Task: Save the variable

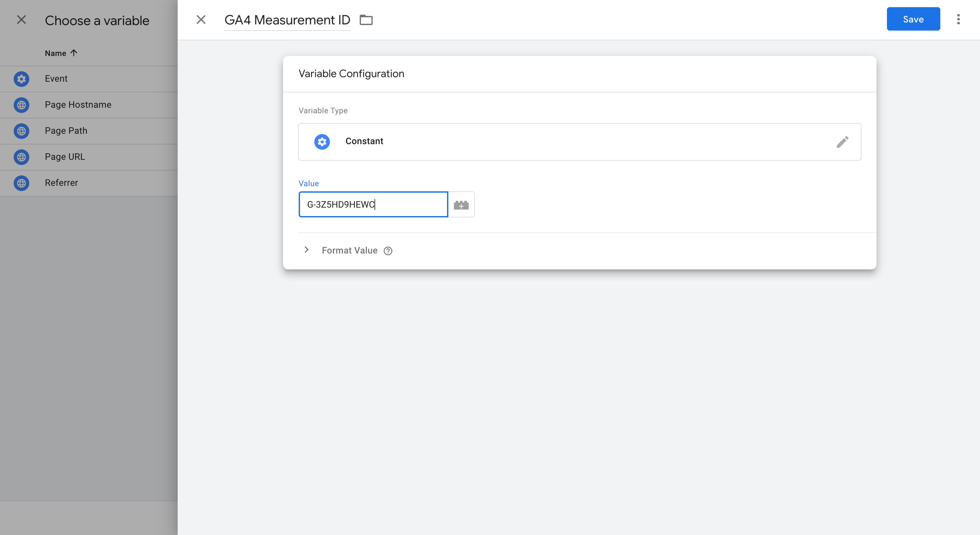Action: point(913,19)
